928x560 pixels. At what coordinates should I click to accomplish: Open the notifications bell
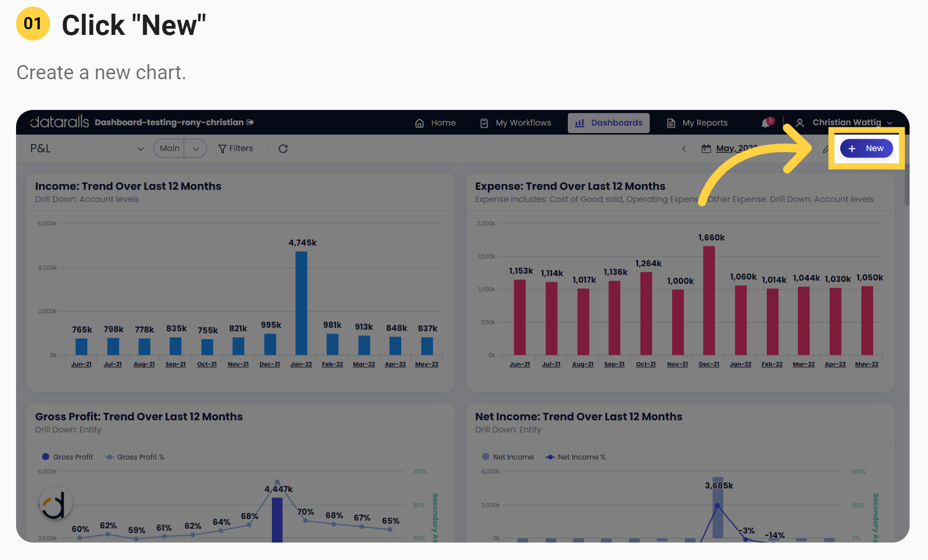pos(766,123)
